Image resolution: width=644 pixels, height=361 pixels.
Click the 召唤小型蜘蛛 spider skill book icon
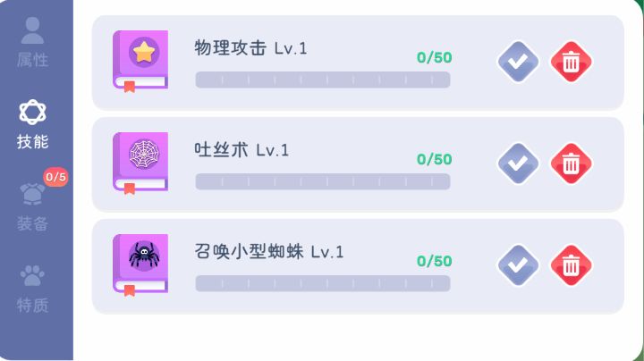click(140, 264)
